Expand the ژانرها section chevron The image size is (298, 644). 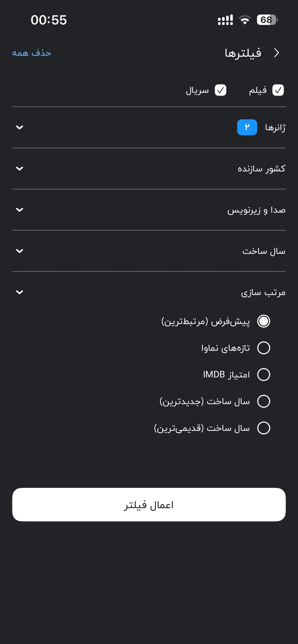(x=20, y=127)
